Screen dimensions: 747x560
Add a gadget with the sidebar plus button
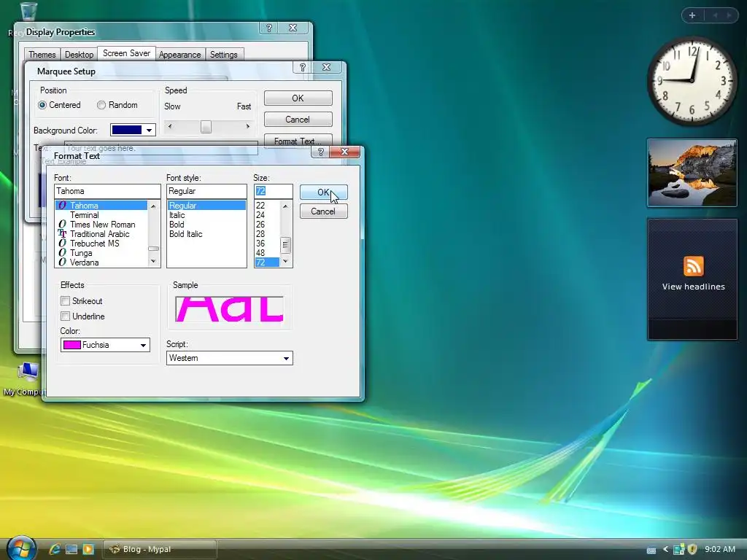692,15
